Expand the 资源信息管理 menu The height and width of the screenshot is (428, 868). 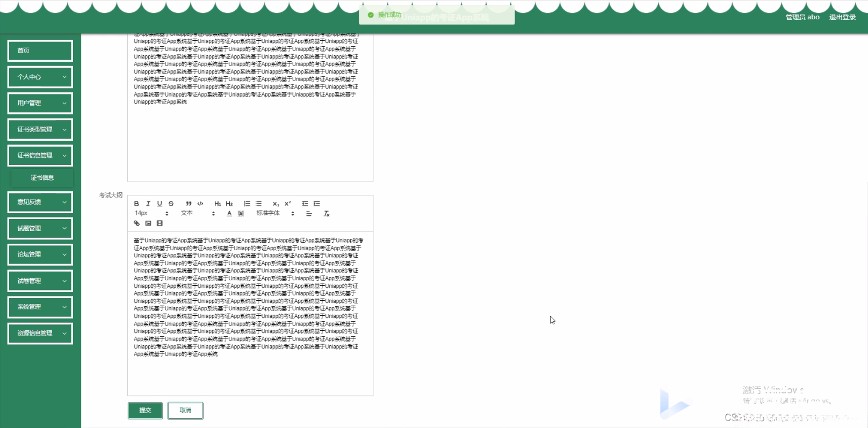(40, 333)
